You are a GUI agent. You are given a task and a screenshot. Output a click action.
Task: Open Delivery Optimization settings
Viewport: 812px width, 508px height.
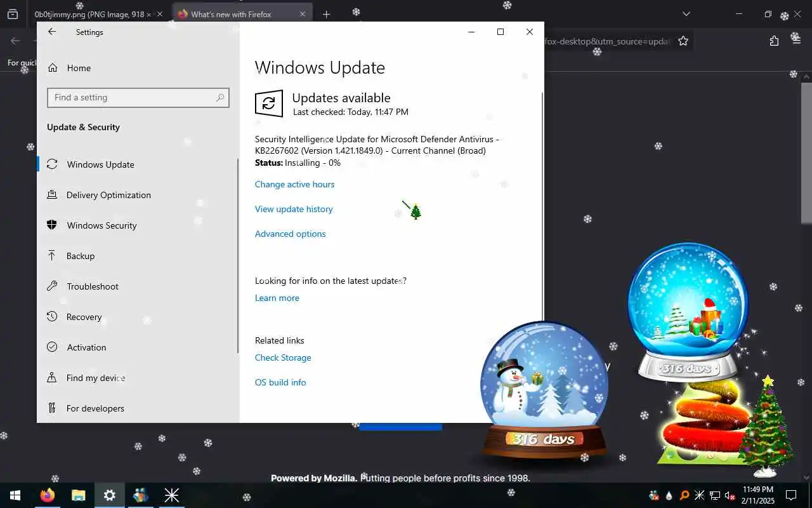pyautogui.click(x=138, y=195)
